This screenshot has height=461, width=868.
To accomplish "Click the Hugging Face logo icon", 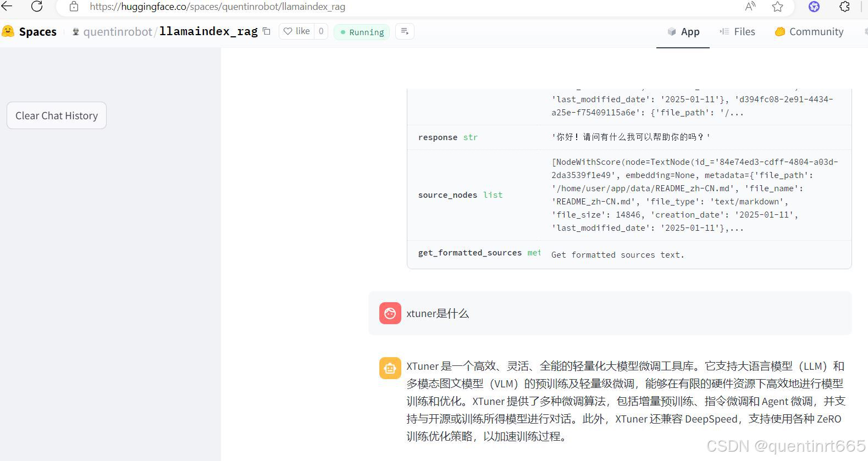I will point(8,31).
